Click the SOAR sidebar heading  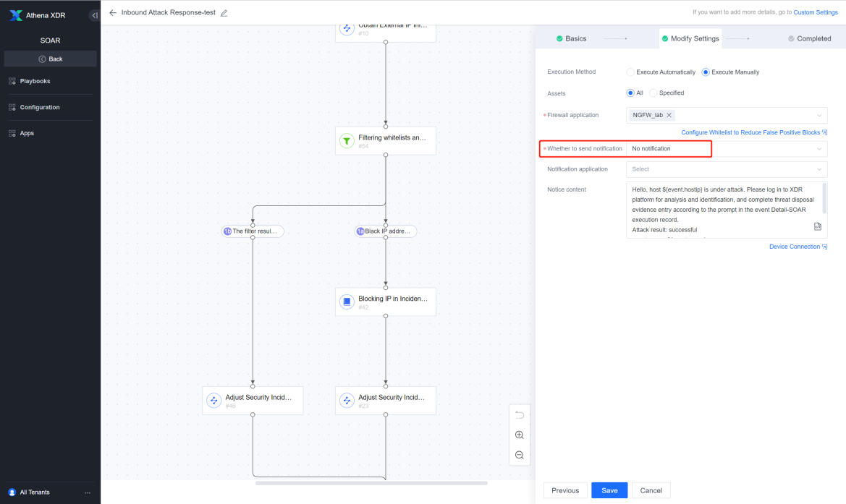tap(50, 40)
